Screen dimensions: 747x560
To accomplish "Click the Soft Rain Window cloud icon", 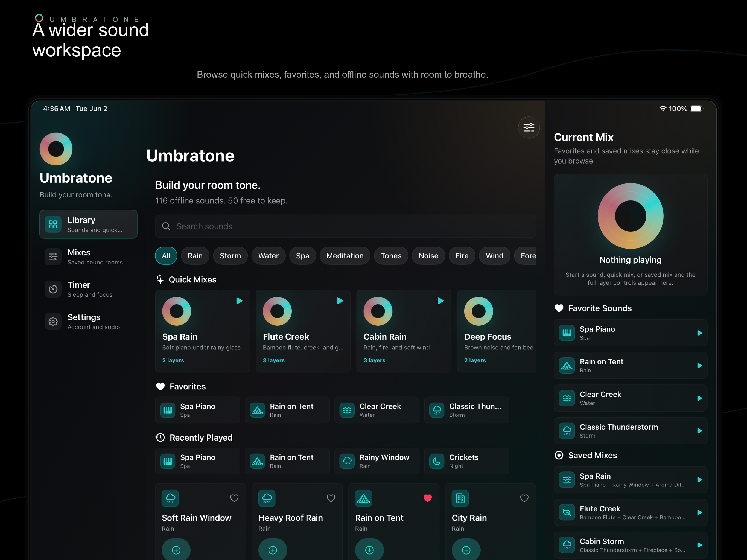I will point(170,498).
